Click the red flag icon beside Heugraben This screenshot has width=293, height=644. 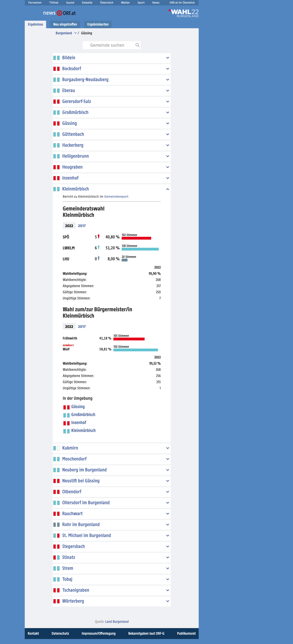(x=56, y=167)
